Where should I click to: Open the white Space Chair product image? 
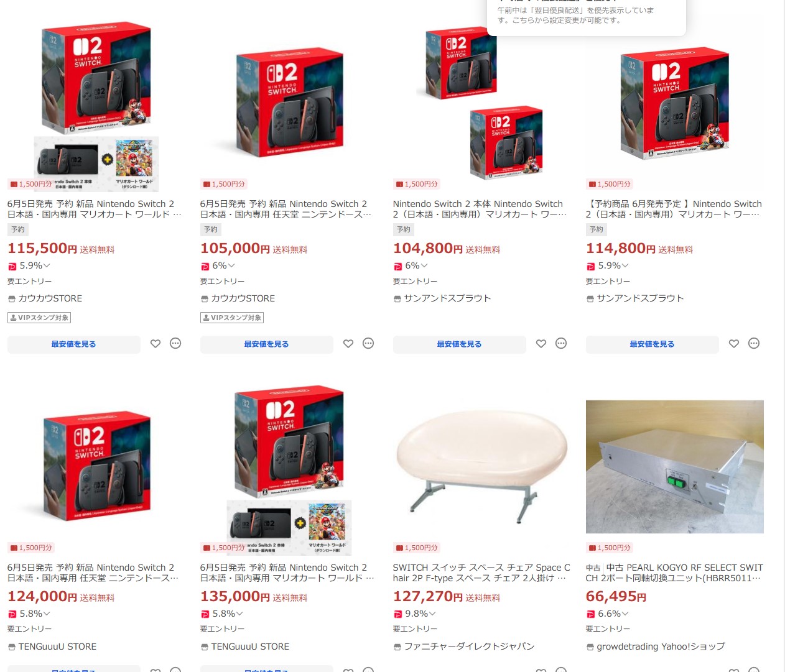[x=482, y=466]
